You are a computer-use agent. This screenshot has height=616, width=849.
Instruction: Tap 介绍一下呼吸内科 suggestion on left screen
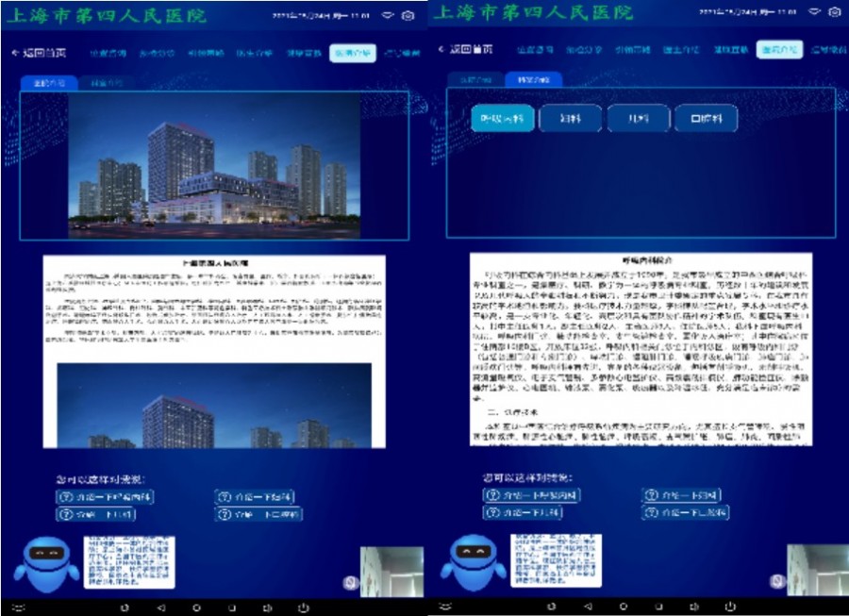(104, 496)
